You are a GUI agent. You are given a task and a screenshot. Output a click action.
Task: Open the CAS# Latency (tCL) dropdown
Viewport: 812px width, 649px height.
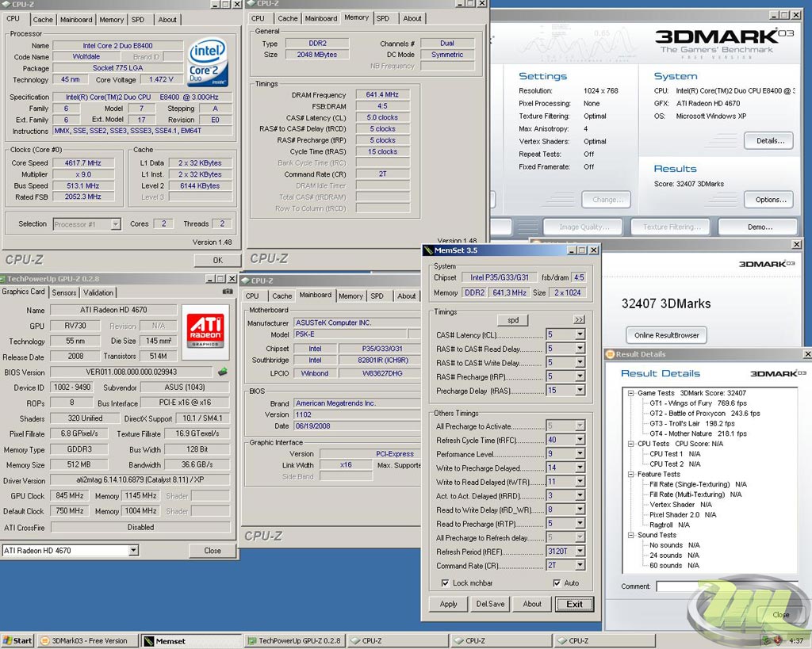[x=580, y=334]
